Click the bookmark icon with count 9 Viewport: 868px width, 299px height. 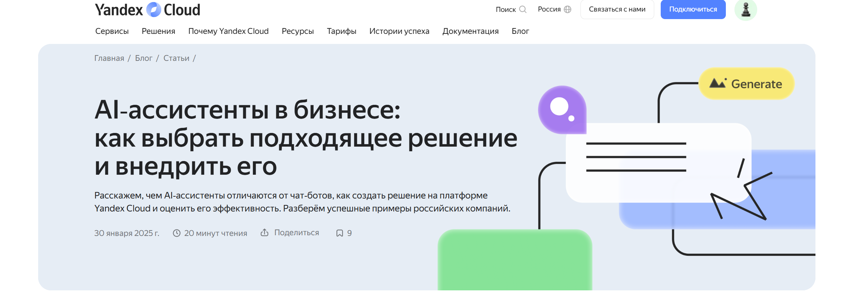(x=339, y=233)
